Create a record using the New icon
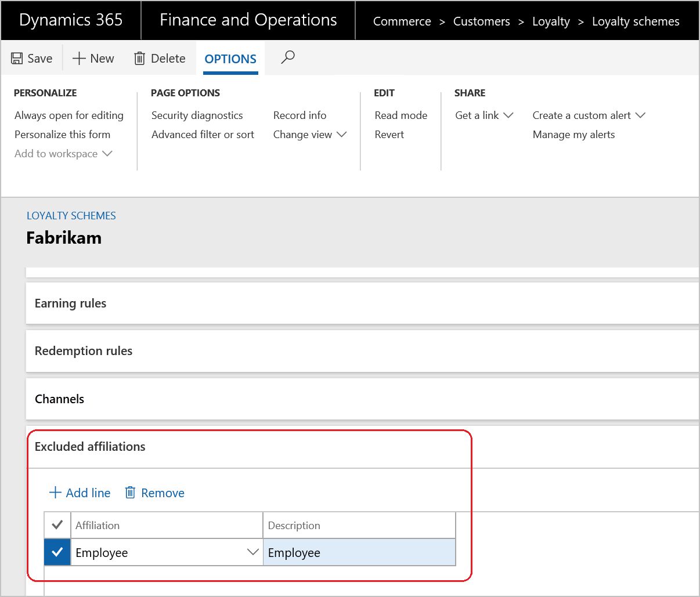Viewport: 700px width, 597px height. pos(93,57)
